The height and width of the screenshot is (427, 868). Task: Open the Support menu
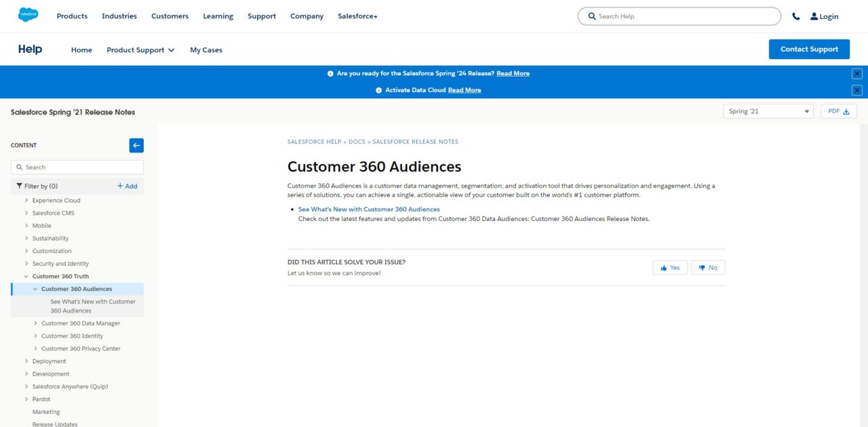pyautogui.click(x=262, y=16)
